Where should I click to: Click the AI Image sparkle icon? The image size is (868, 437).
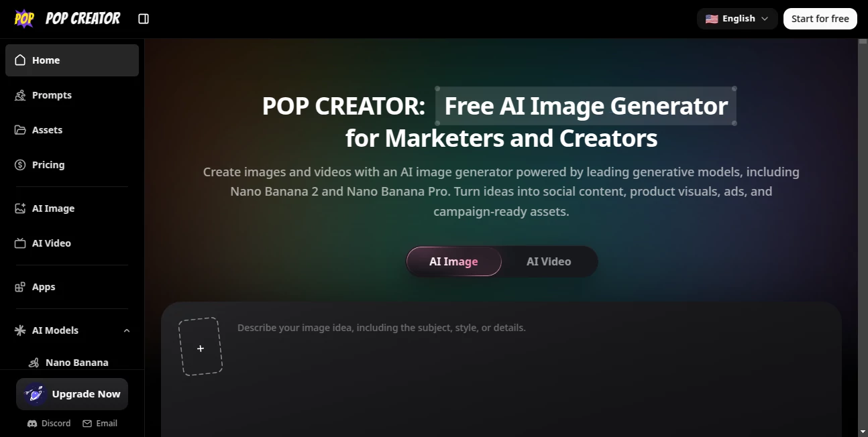pyautogui.click(x=20, y=208)
